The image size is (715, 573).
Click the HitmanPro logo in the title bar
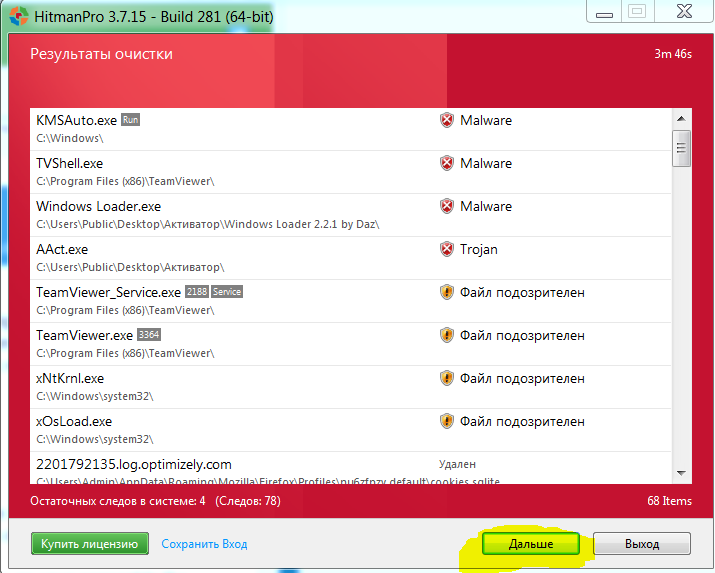click(x=18, y=16)
